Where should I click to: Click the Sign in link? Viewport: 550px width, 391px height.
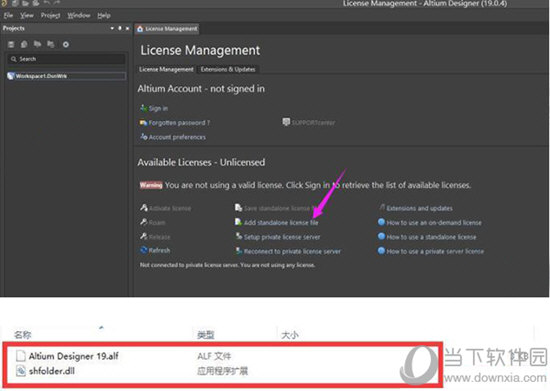[158, 109]
